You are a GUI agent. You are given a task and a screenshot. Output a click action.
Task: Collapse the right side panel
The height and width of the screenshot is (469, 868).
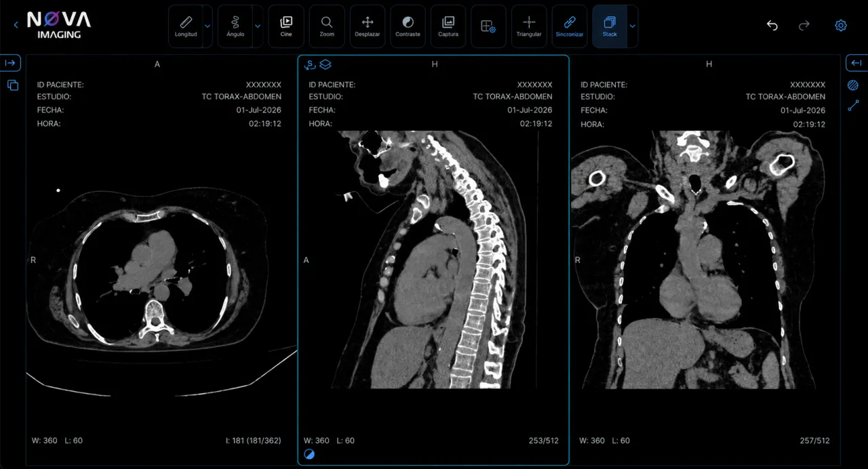click(856, 63)
